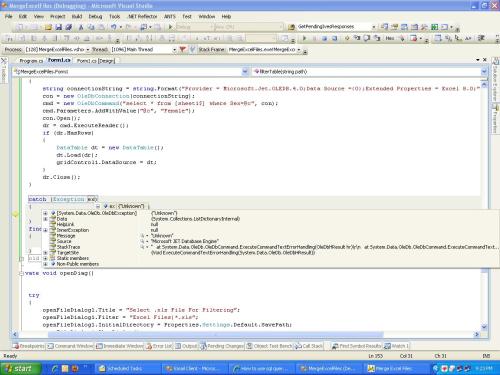This screenshot has width=500, height=375.
Task: Expand the Static members row
Action: click(45, 258)
